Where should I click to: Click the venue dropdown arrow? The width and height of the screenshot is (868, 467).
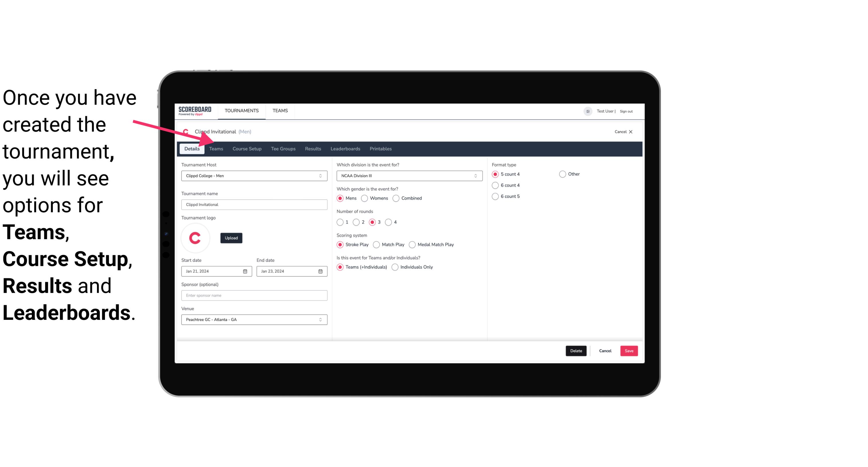321,319
